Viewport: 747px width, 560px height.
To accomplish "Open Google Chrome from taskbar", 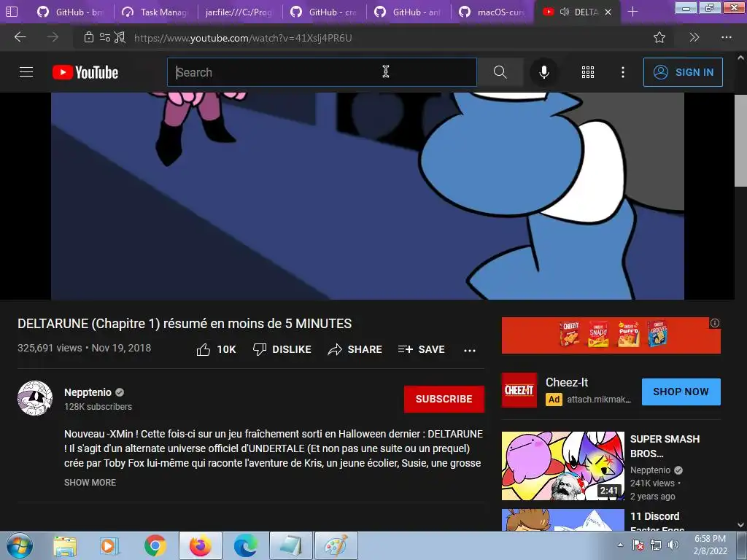I will click(x=155, y=546).
